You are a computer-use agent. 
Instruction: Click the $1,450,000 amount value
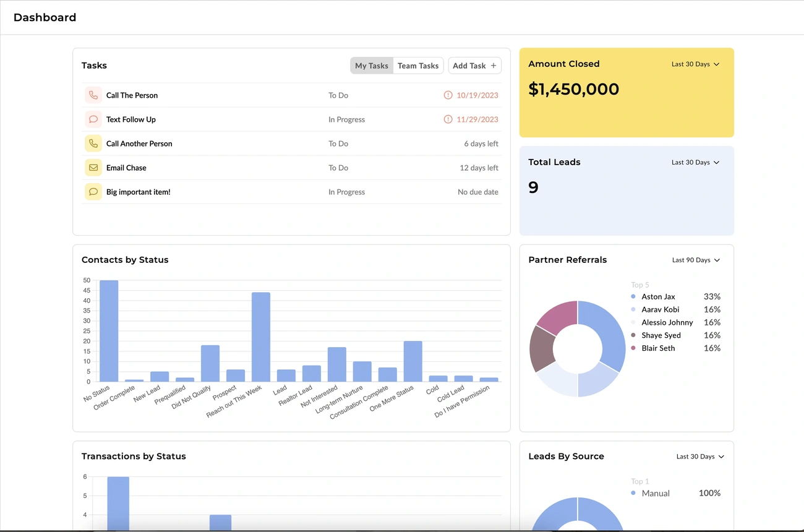click(x=573, y=89)
